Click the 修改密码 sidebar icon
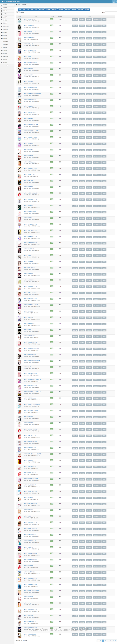117x644 pixels. (x=2, y=63)
